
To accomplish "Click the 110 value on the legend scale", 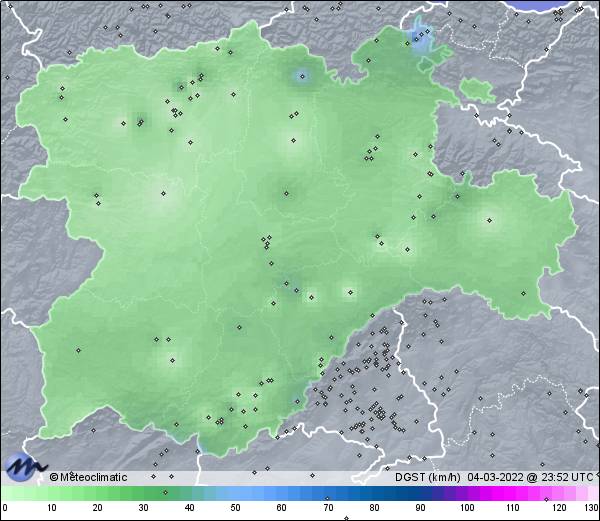I will 513,508.
